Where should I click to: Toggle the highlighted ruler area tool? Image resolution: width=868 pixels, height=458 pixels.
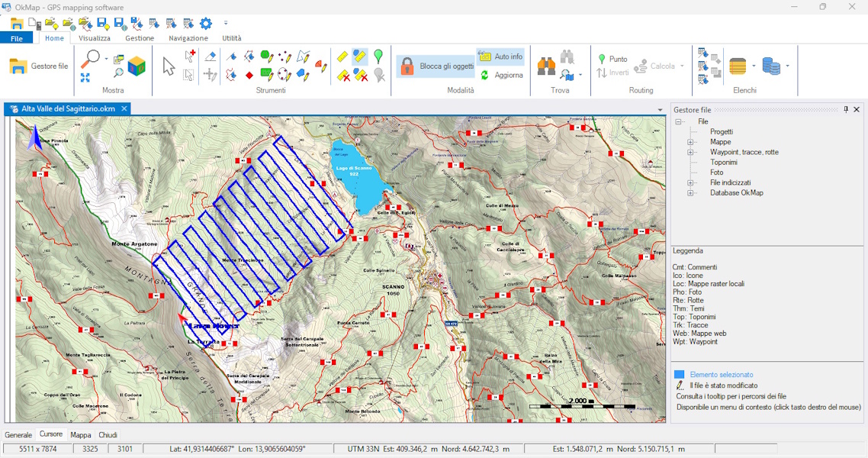pos(360,56)
